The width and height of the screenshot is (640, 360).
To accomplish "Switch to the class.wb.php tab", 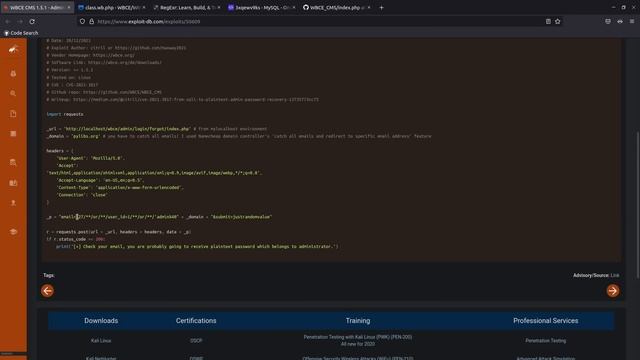I will 112,7.
